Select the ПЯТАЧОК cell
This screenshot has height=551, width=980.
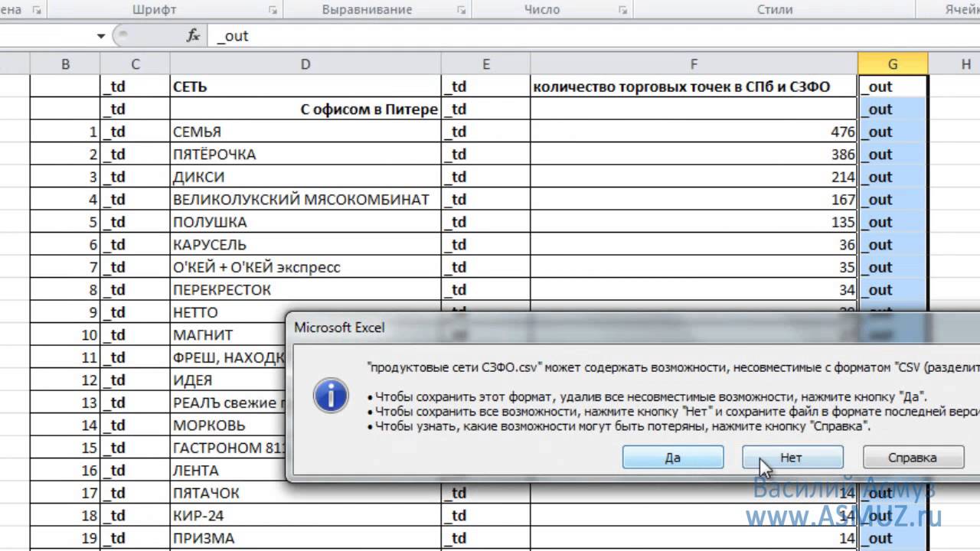305,493
